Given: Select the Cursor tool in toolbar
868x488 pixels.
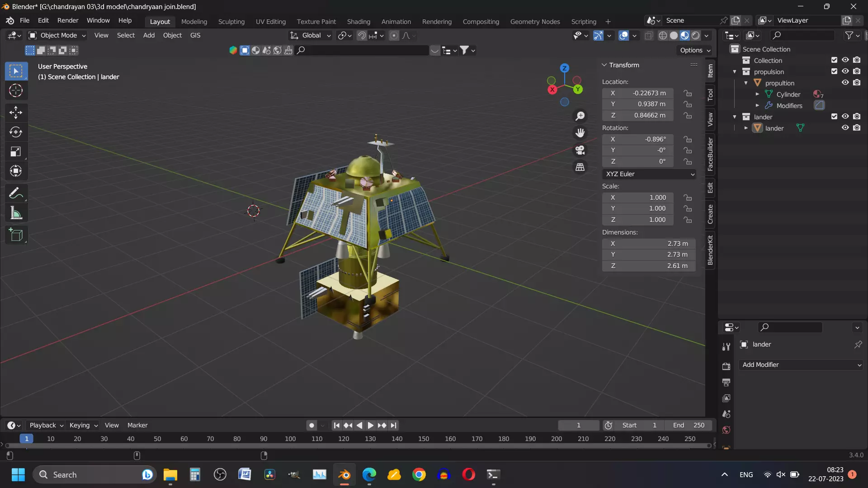Looking at the screenshot, I should pos(16,91).
